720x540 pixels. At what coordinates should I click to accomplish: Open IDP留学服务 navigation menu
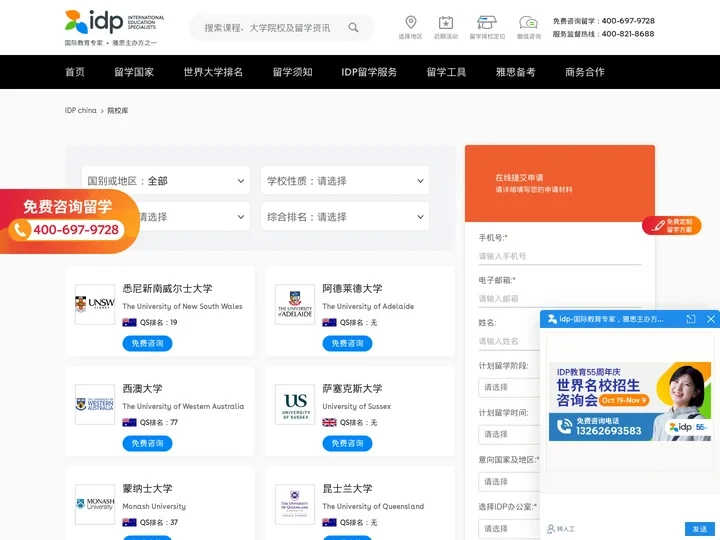[369, 72]
